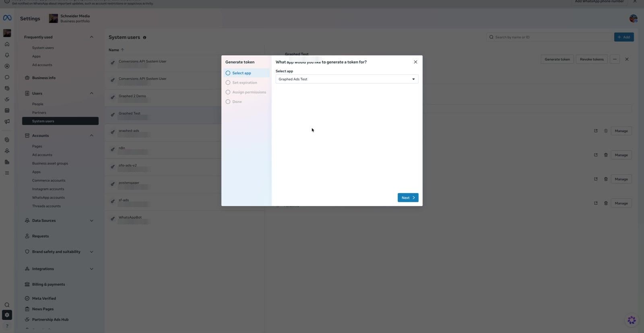Viewport: 644px width, 333px height.
Task: Open Threads accounts
Action: click(46, 206)
